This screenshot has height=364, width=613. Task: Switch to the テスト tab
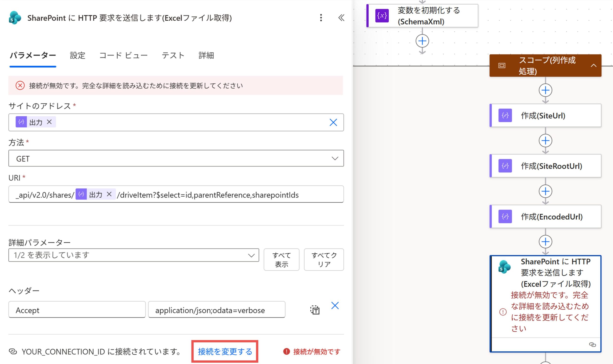pyautogui.click(x=173, y=55)
